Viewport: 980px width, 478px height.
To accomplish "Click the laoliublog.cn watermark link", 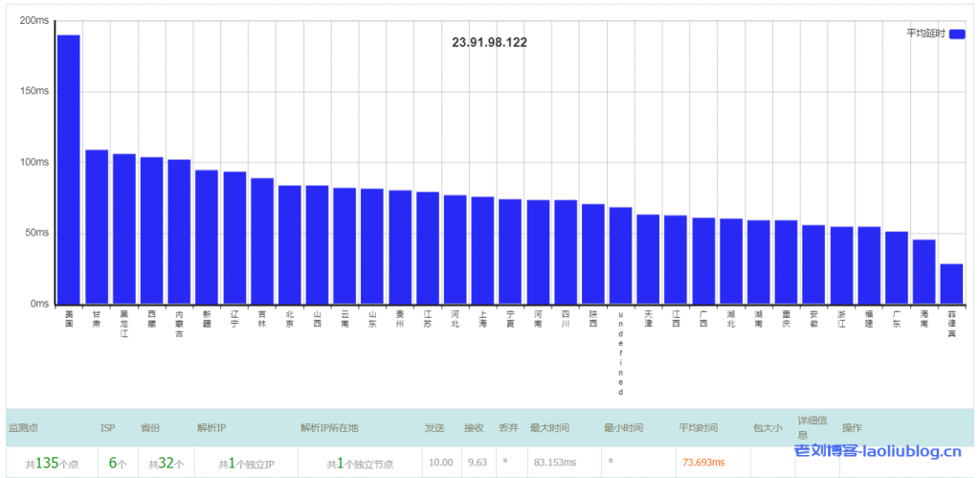I will (878, 450).
